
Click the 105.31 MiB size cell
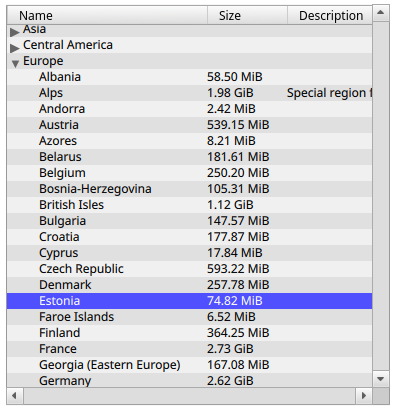(x=238, y=189)
